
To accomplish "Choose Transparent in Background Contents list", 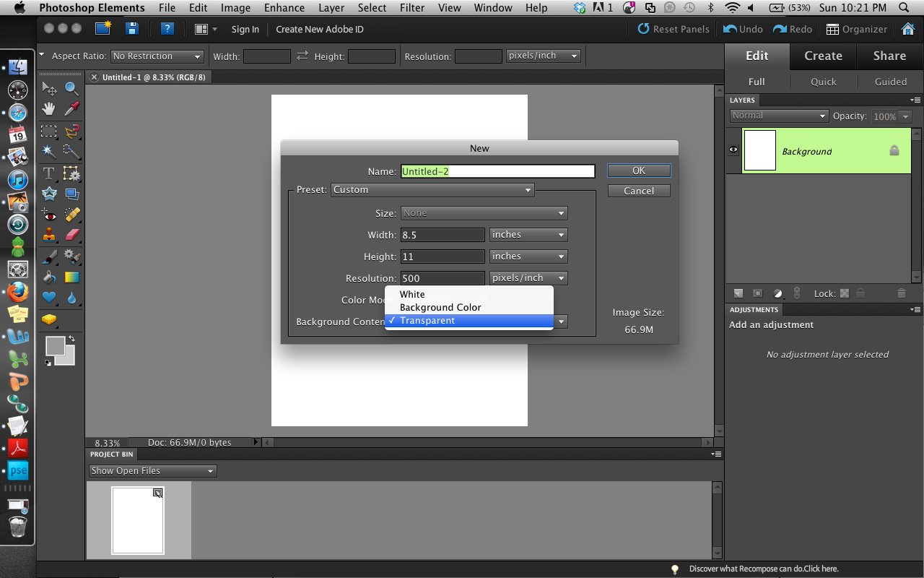I will 469,321.
